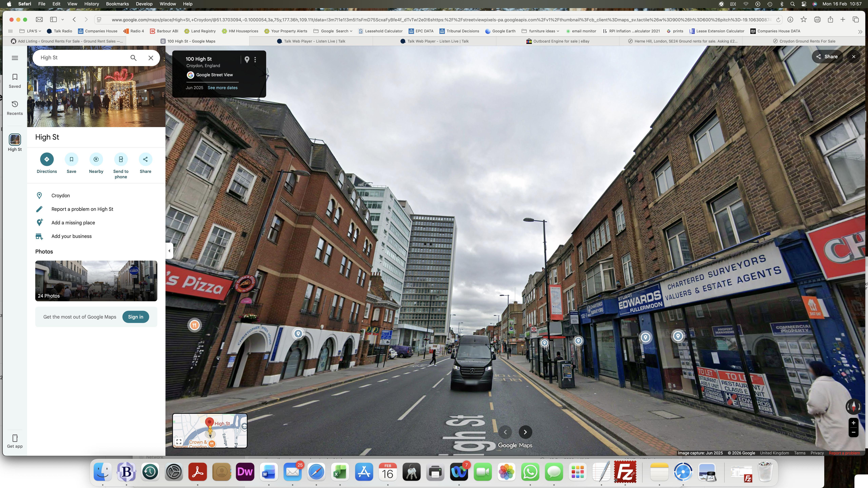Open the Develop menu
The width and height of the screenshot is (868, 488).
point(144,4)
